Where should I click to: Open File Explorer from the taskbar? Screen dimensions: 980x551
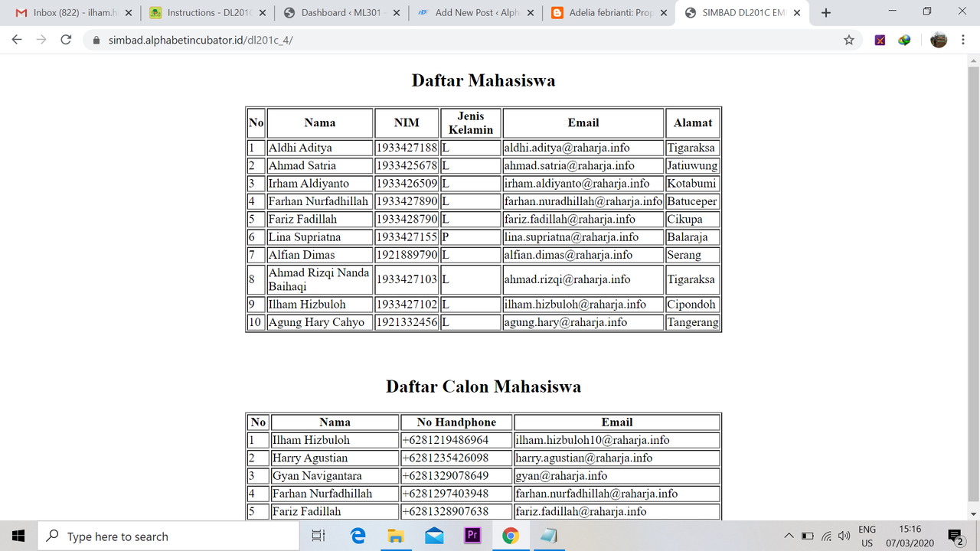click(x=395, y=536)
